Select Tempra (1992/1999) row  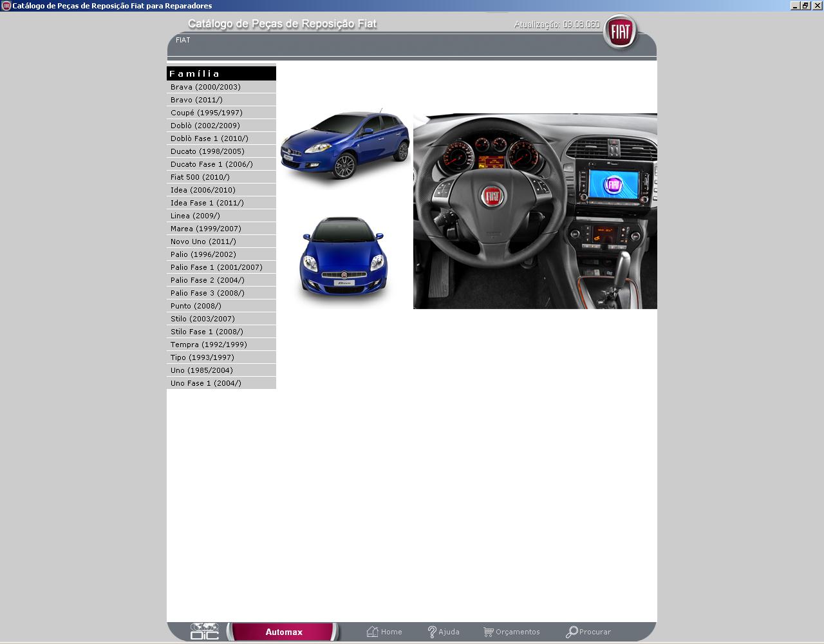[x=221, y=345]
